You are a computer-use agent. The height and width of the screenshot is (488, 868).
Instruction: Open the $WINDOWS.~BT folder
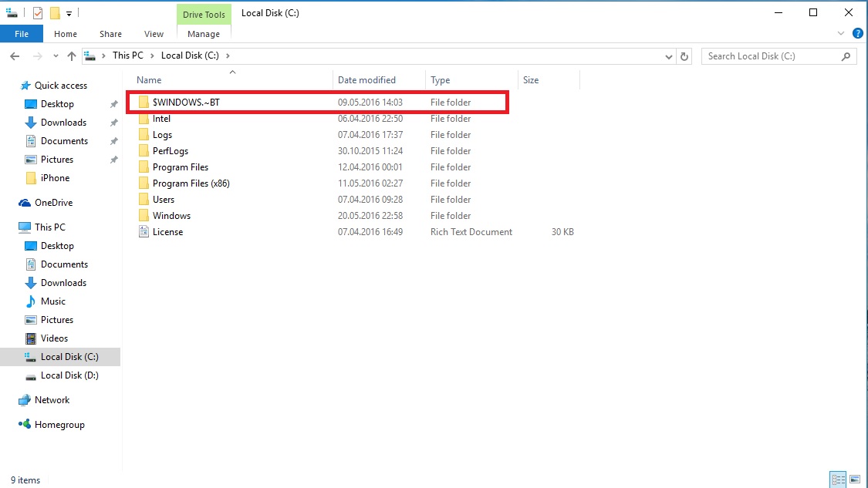[186, 102]
